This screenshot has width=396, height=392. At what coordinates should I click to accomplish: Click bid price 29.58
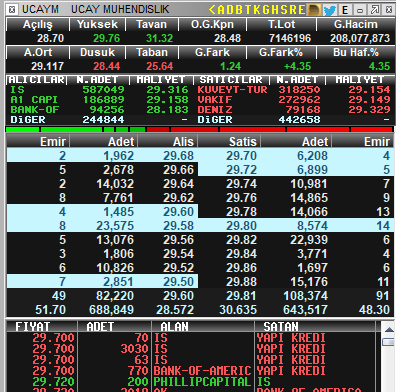178,226
